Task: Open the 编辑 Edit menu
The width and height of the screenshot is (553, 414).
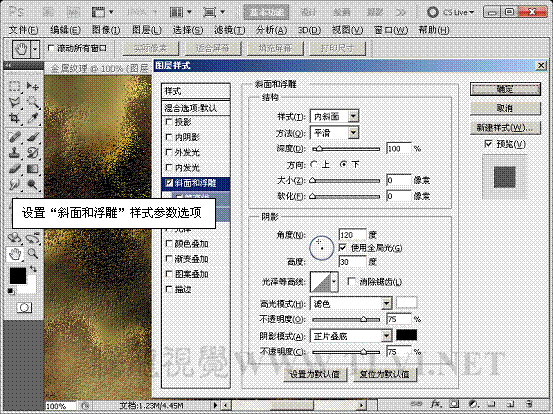Action: [x=65, y=30]
